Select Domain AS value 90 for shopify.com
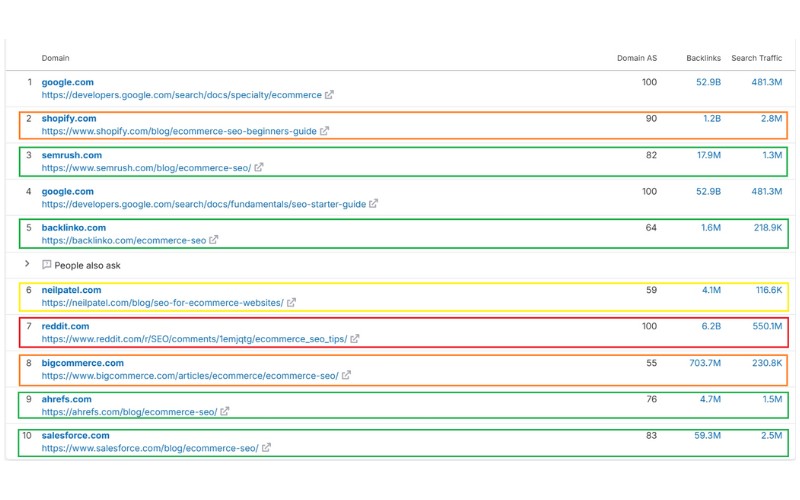The height and width of the screenshot is (500, 800). [651, 118]
